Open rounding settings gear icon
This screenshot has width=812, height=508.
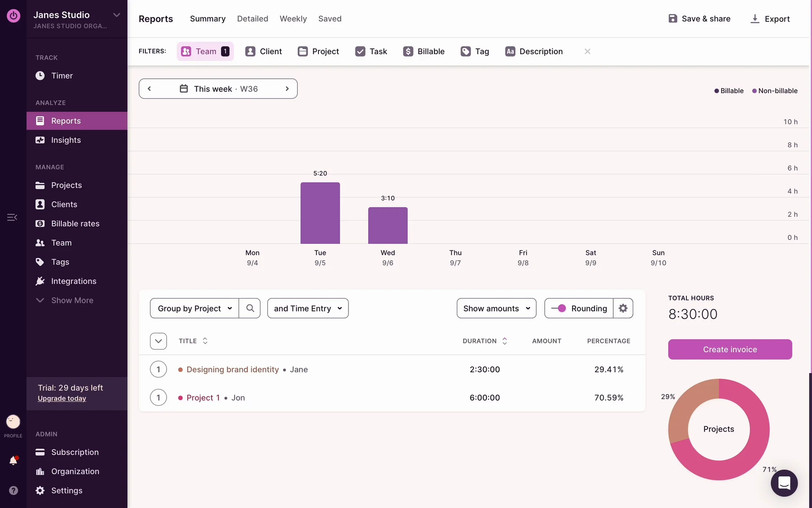point(623,308)
